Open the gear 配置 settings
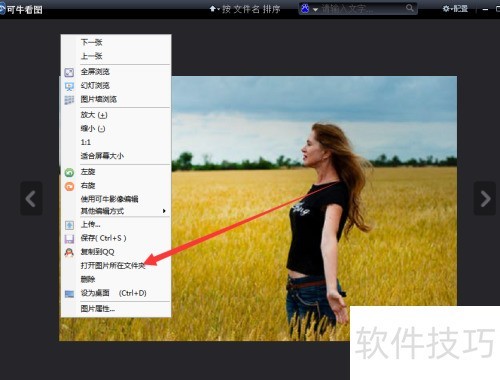This screenshot has width=500, height=380. [x=455, y=9]
